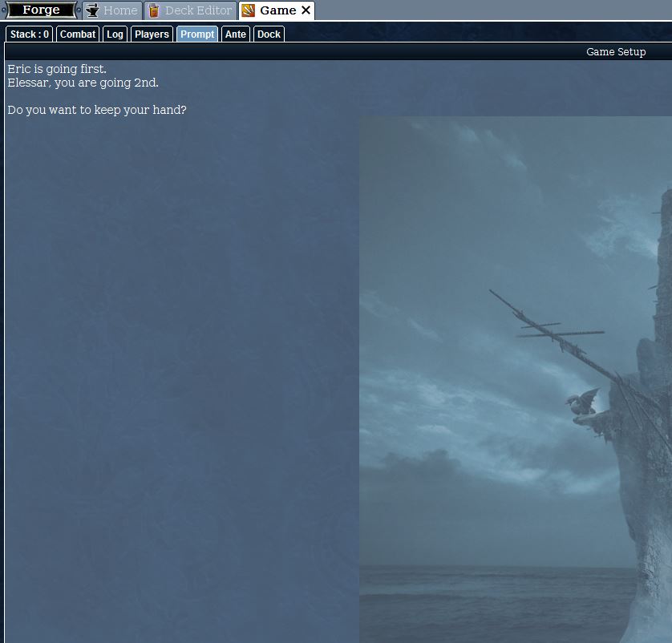The width and height of the screenshot is (672, 643).
Task: Click the cards icon on Game tab
Action: tap(248, 10)
